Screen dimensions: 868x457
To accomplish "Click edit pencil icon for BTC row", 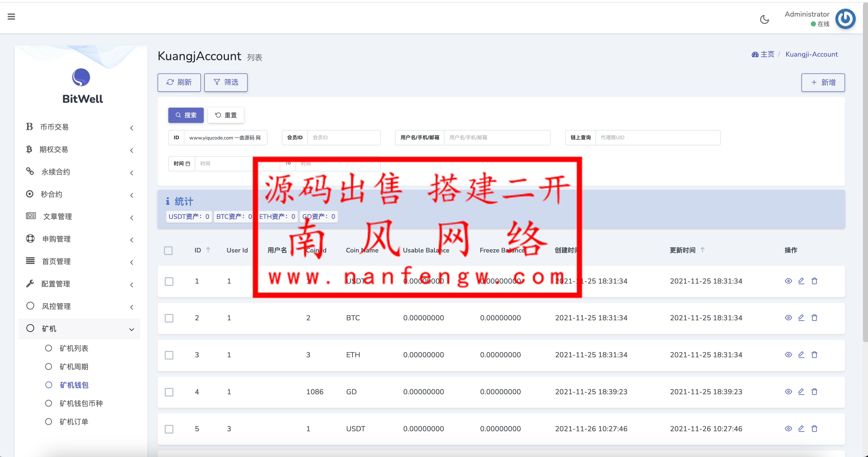I will (x=801, y=318).
